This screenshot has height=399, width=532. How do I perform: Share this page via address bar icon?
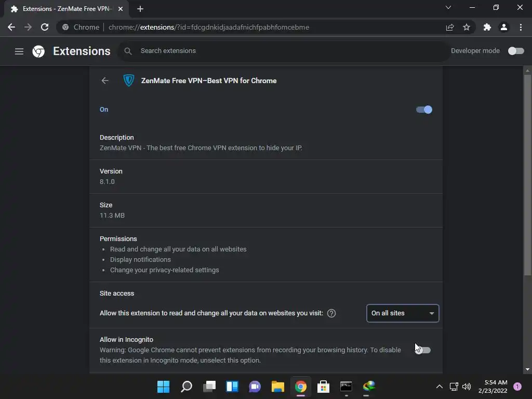point(450,27)
